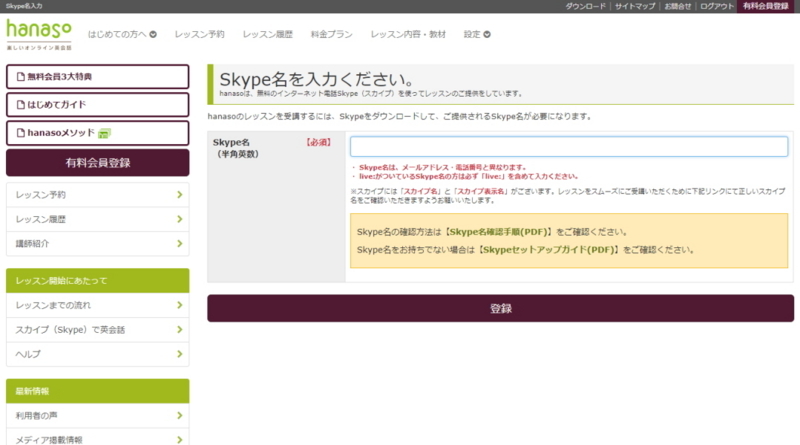This screenshot has height=445, width=800.
Task: Click the hanaso logo
Action: (39, 34)
